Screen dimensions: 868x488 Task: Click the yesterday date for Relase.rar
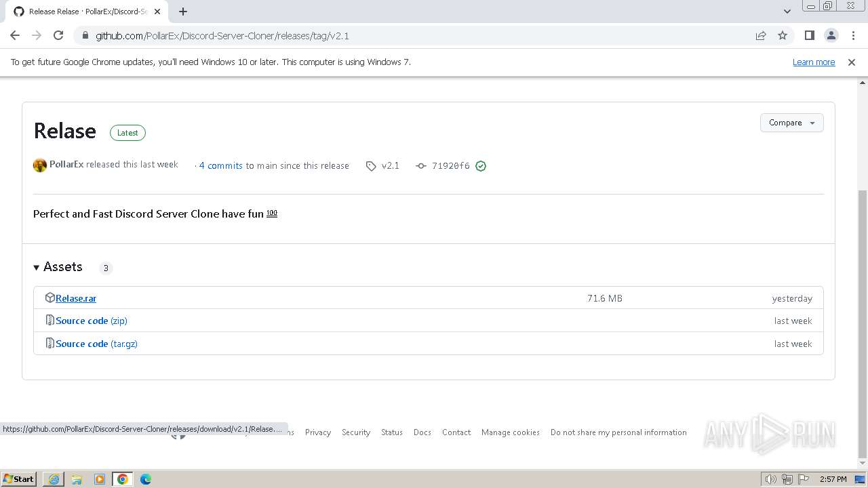[x=792, y=298]
